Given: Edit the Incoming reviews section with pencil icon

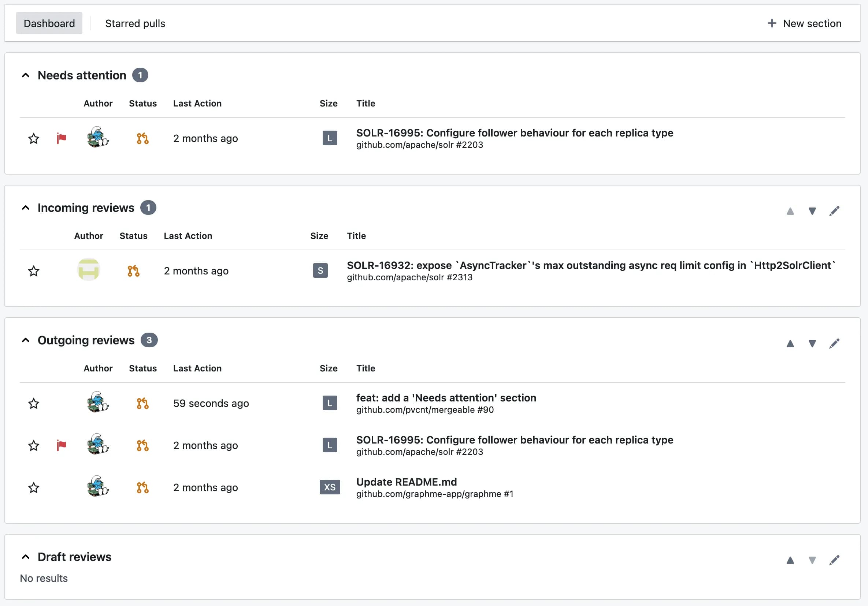Looking at the screenshot, I should (834, 211).
